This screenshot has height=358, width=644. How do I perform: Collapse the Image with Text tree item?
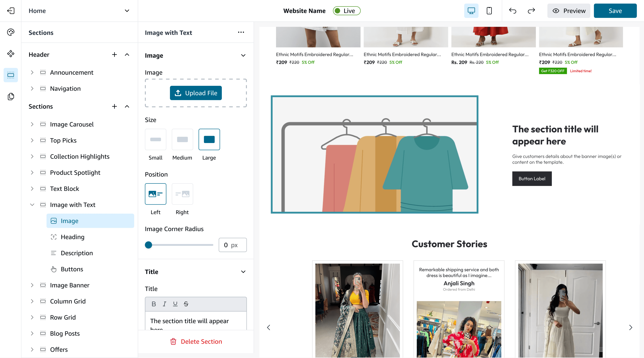tap(32, 205)
